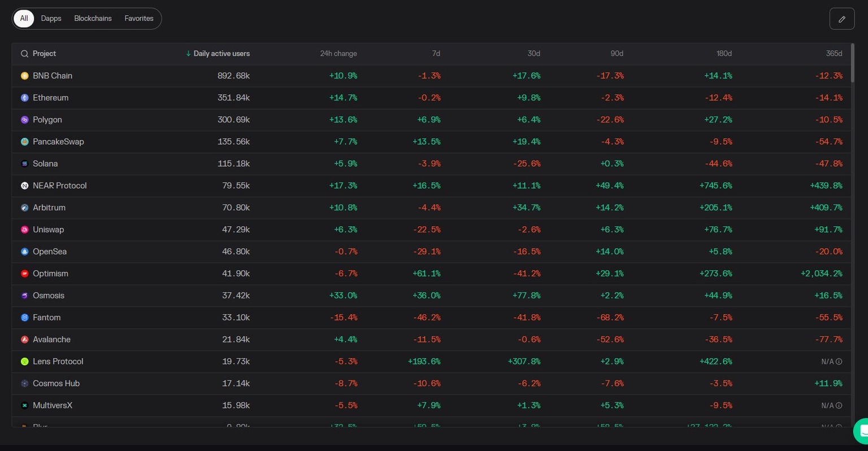Select the Ethereum project icon

pos(24,97)
